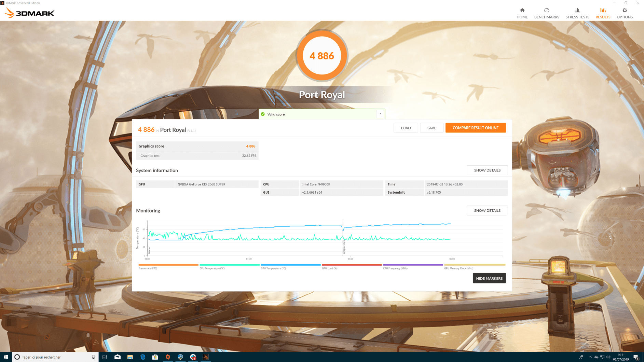This screenshot has width=644, height=362.
Task: Click the Graphics test marker on chart
Action: (x=344, y=247)
